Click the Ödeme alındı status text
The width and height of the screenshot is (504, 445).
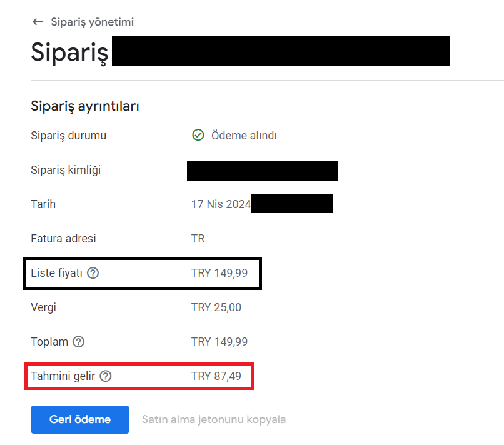click(244, 136)
